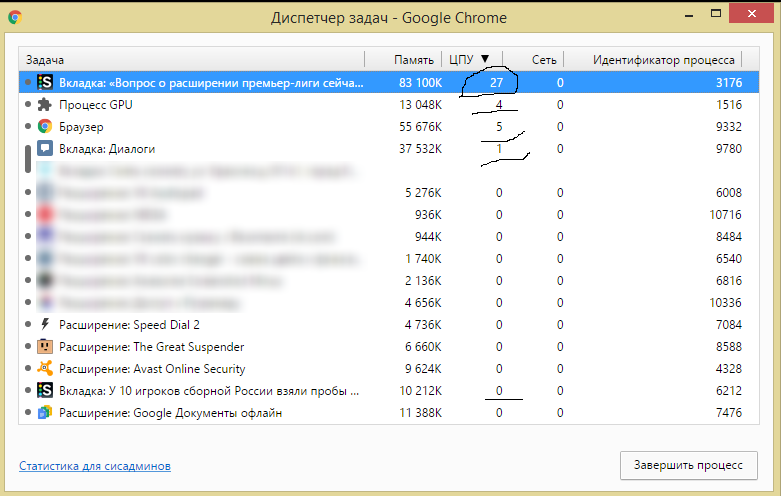Screen dimensions: 781x496
Task: Click the Avast Online Security icon
Action: coord(45,369)
